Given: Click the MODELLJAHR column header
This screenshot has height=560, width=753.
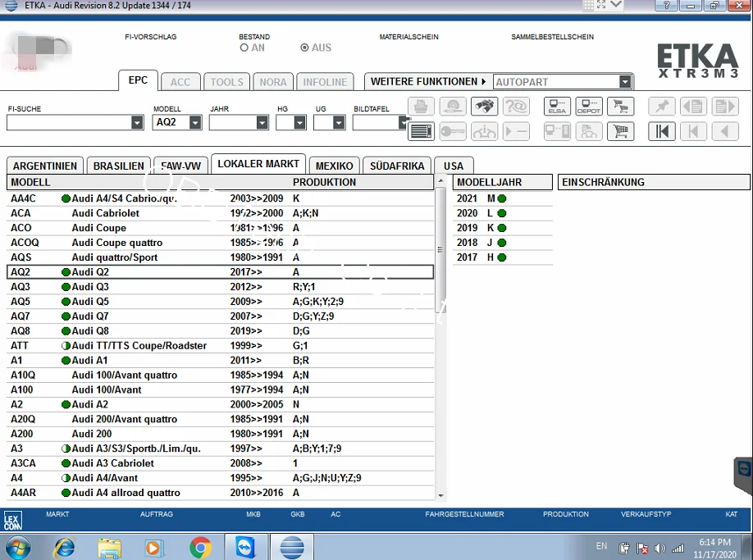Looking at the screenshot, I should click(502, 182).
